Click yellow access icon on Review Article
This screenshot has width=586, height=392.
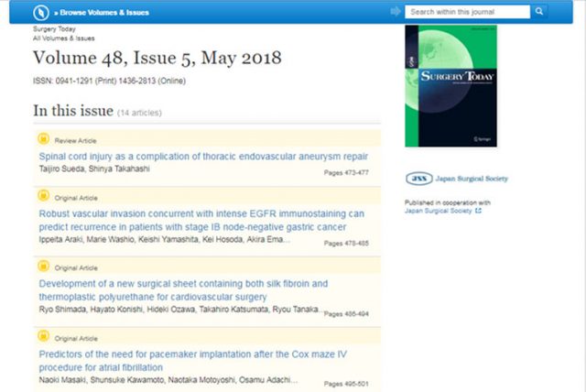(43, 140)
